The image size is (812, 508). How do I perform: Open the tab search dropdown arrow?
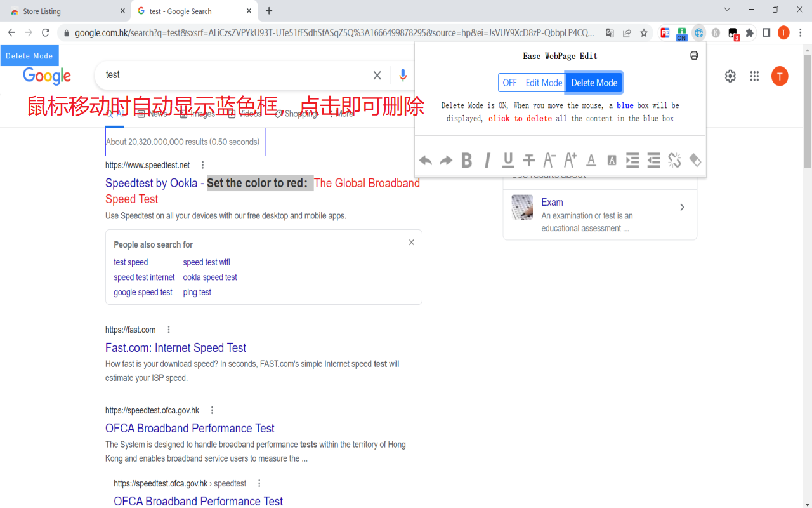point(727,10)
